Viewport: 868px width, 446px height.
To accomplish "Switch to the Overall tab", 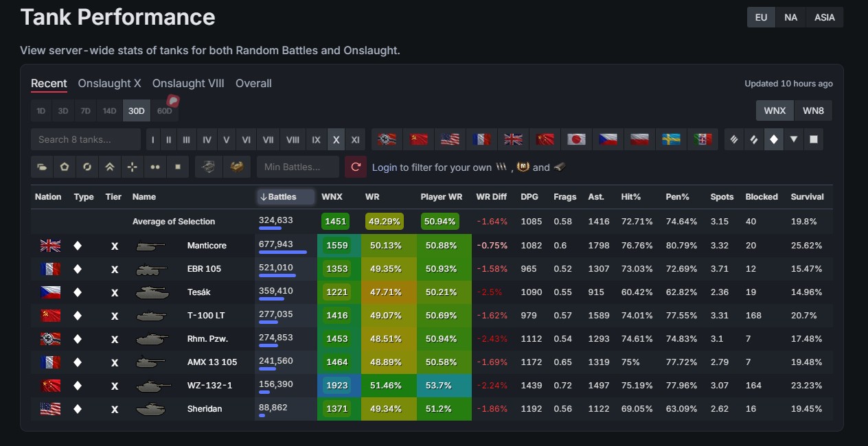I will tap(253, 83).
